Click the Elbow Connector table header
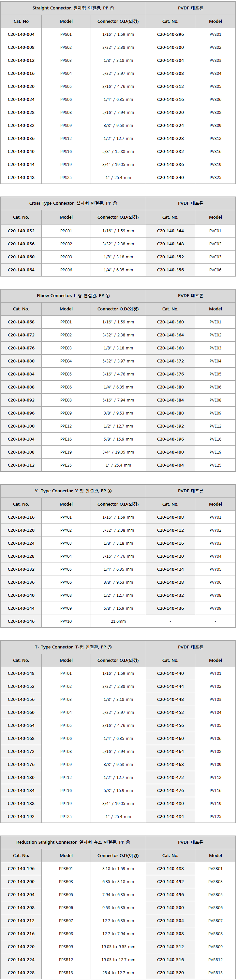The width and height of the screenshot is (237, 980). point(73,296)
